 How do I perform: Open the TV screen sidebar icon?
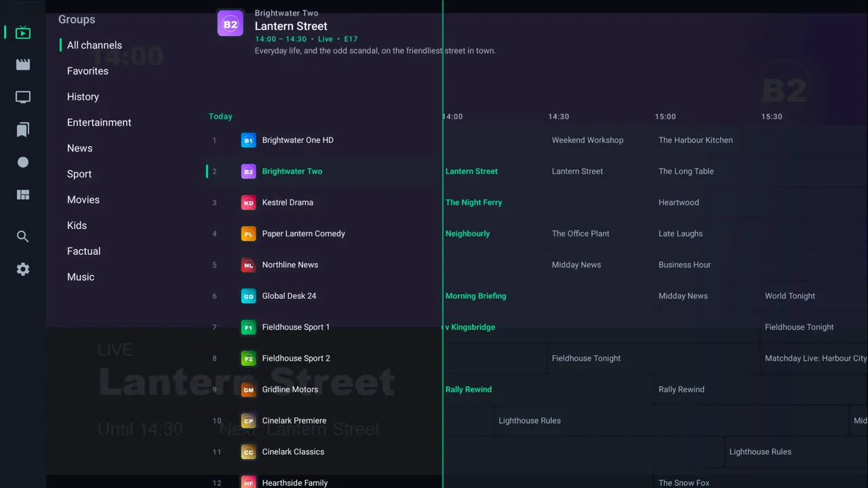coord(23,97)
